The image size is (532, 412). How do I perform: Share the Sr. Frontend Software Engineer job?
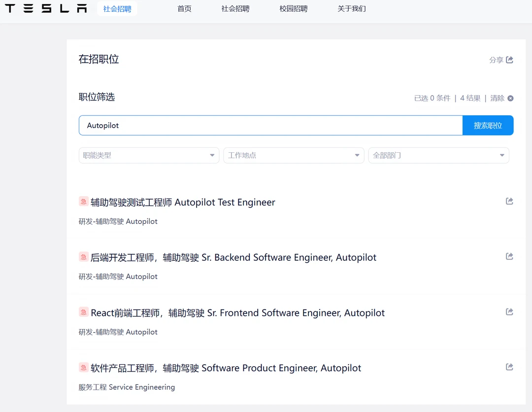pos(509,311)
